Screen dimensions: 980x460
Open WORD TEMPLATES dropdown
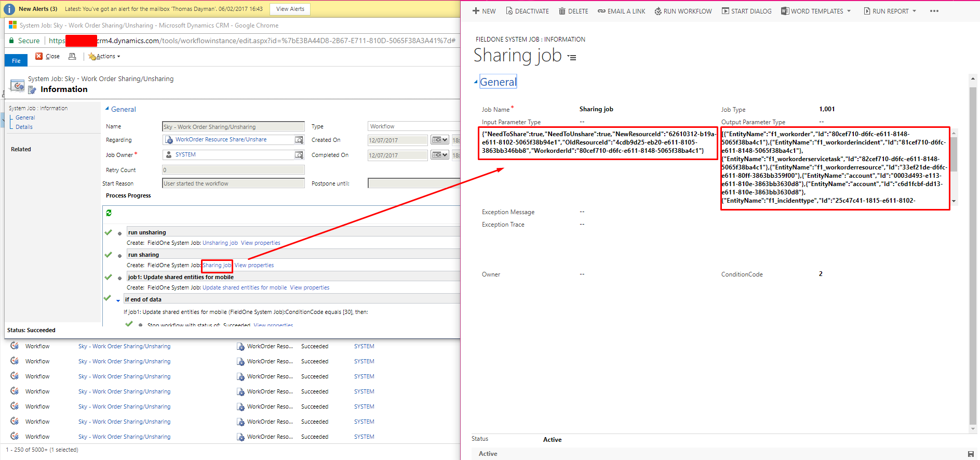(816, 11)
